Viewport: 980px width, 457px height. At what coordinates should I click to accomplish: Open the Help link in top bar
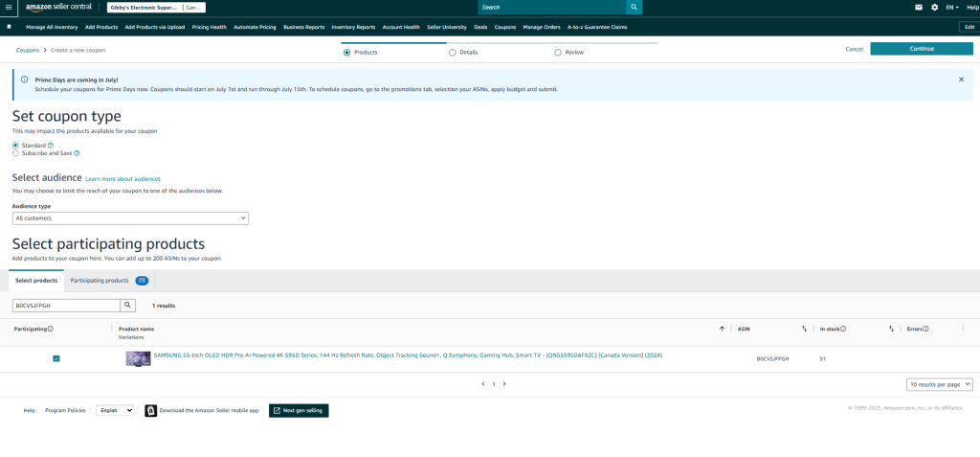tap(973, 7)
